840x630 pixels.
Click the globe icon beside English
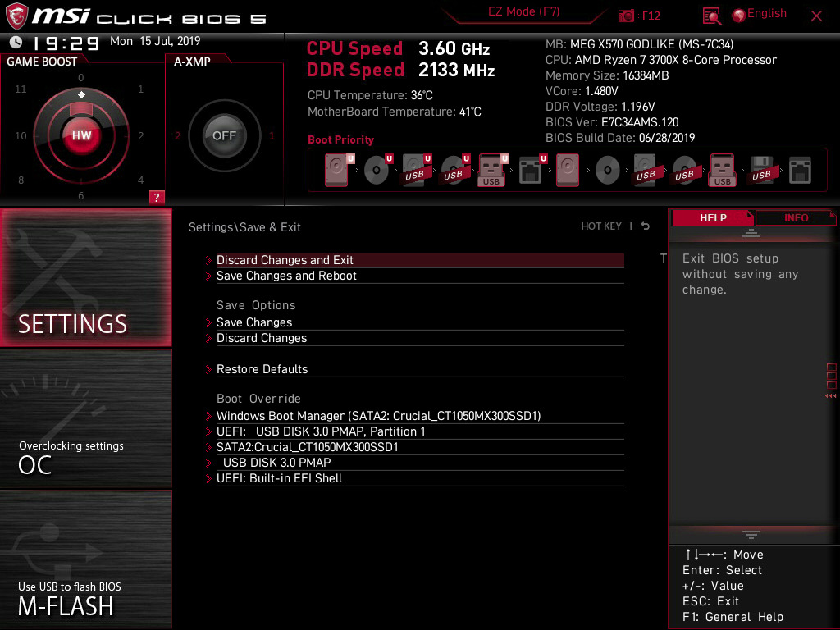[x=739, y=16]
